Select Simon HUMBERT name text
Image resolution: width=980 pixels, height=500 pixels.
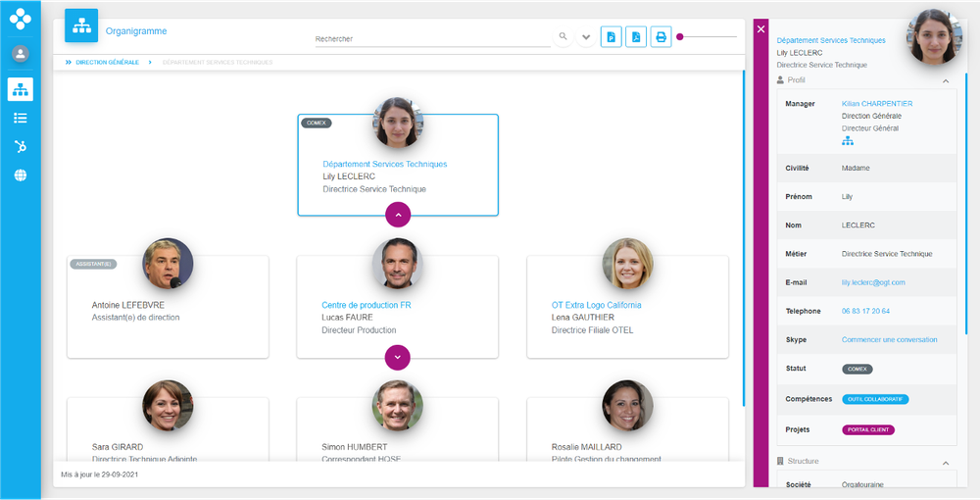click(355, 447)
